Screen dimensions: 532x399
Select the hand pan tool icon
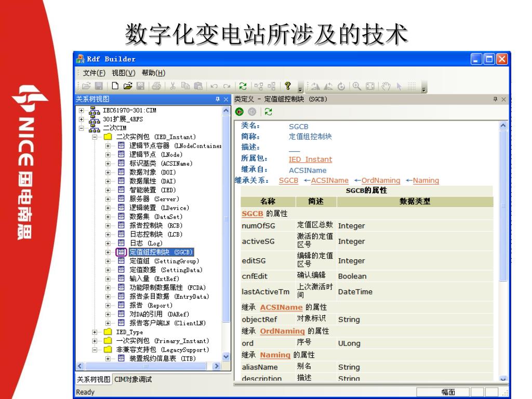386,86
